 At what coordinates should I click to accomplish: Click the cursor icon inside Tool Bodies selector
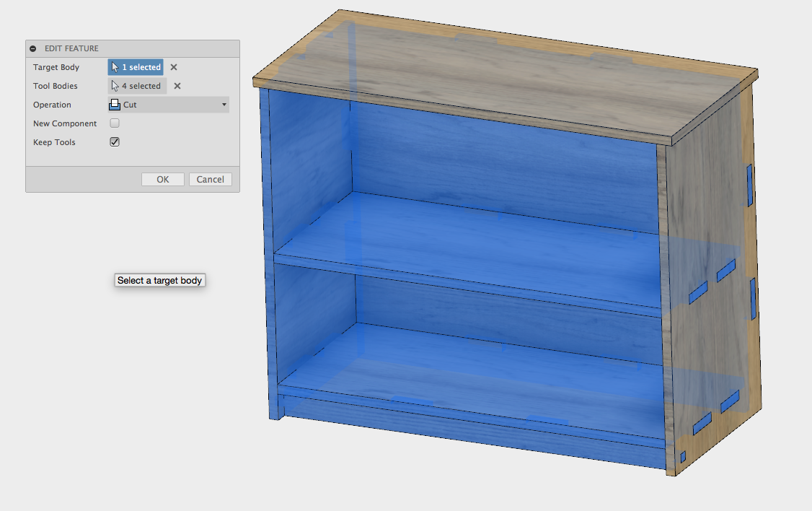tap(116, 85)
